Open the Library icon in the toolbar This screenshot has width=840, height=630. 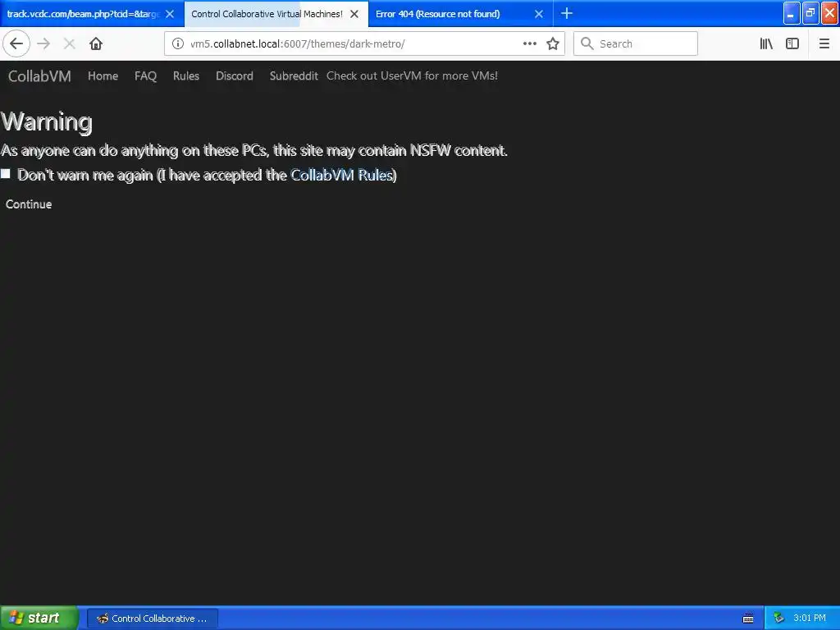(767, 43)
